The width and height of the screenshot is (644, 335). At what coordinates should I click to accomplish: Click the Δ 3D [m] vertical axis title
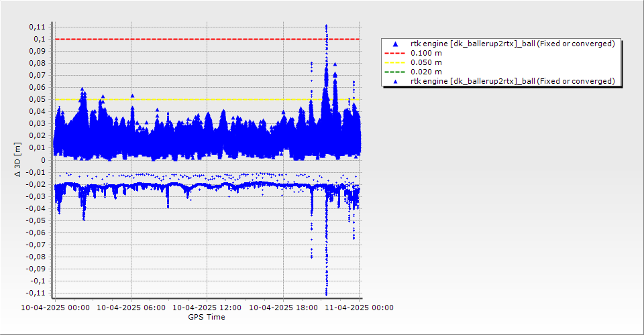(x=17, y=160)
